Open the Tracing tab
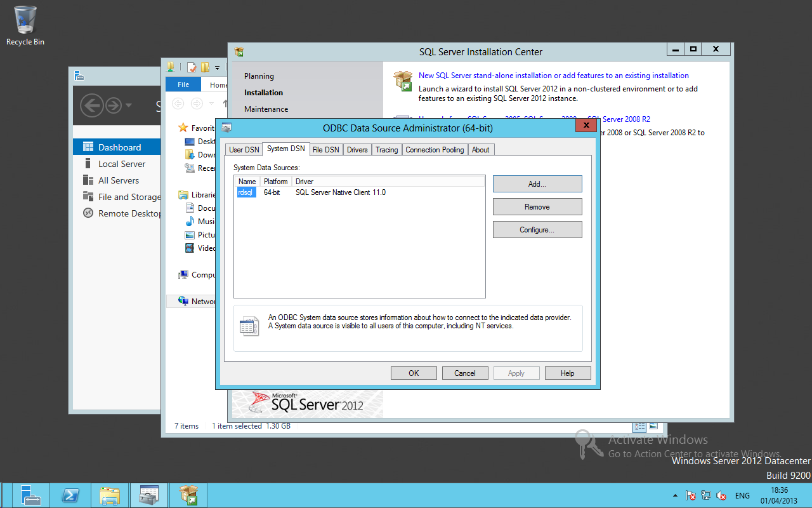 click(386, 150)
